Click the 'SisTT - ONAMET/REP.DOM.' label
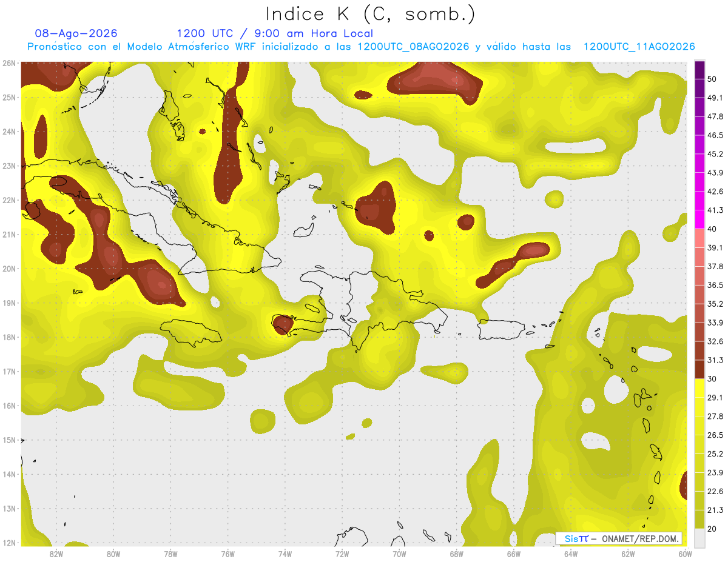The height and width of the screenshot is (562, 728). click(619, 538)
